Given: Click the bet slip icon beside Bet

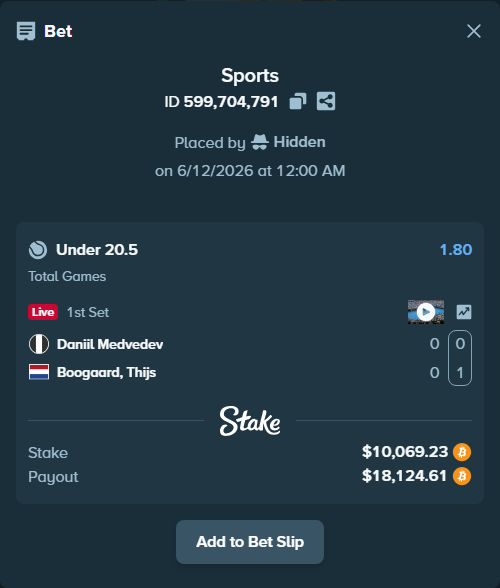Looking at the screenshot, I should 26,31.
